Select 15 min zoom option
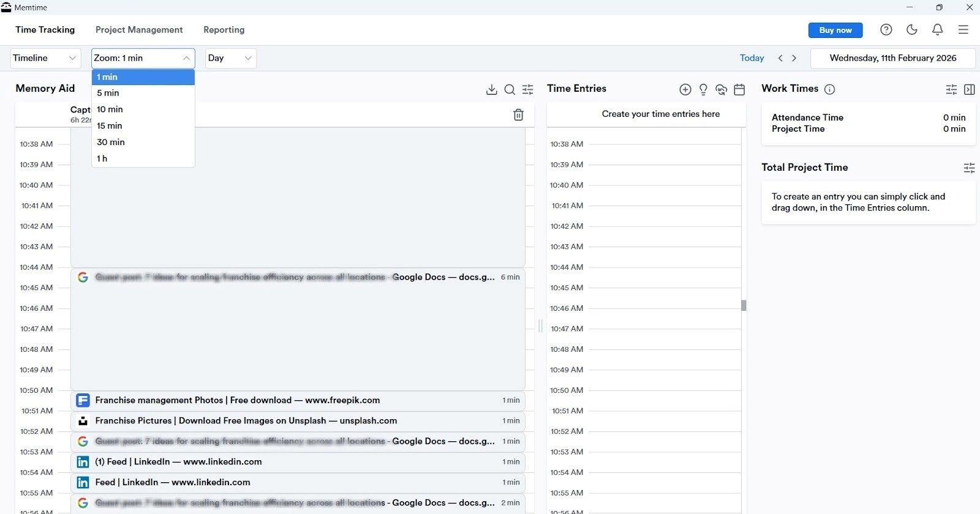This screenshot has height=514, width=980. [143, 126]
